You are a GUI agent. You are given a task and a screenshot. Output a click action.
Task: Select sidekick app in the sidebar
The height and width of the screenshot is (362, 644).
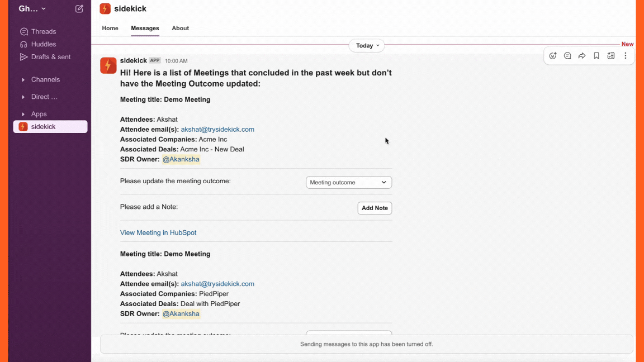50,127
